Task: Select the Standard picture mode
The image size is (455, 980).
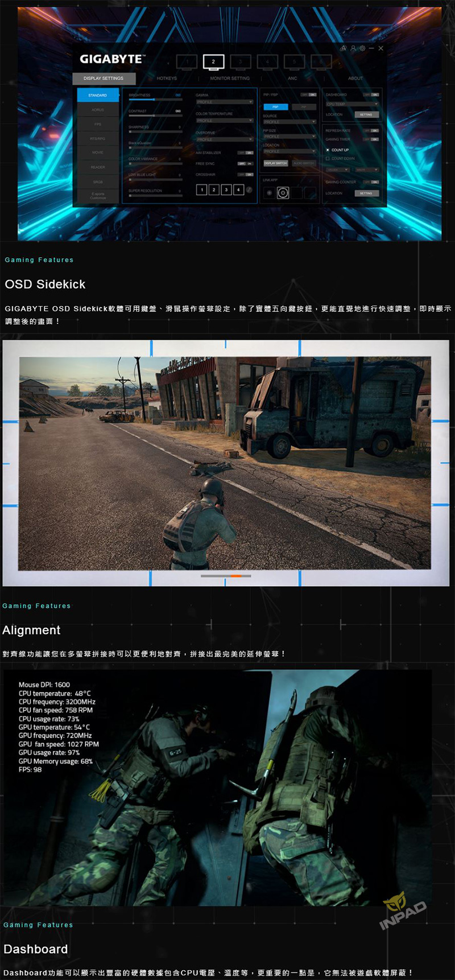Action: coord(98,95)
